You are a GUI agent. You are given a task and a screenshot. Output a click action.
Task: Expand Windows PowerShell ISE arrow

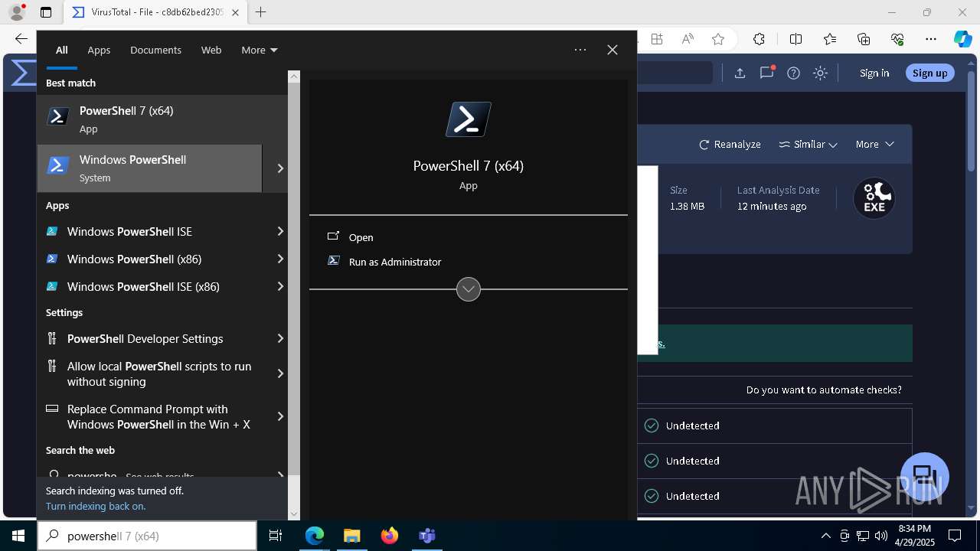pyautogui.click(x=280, y=231)
